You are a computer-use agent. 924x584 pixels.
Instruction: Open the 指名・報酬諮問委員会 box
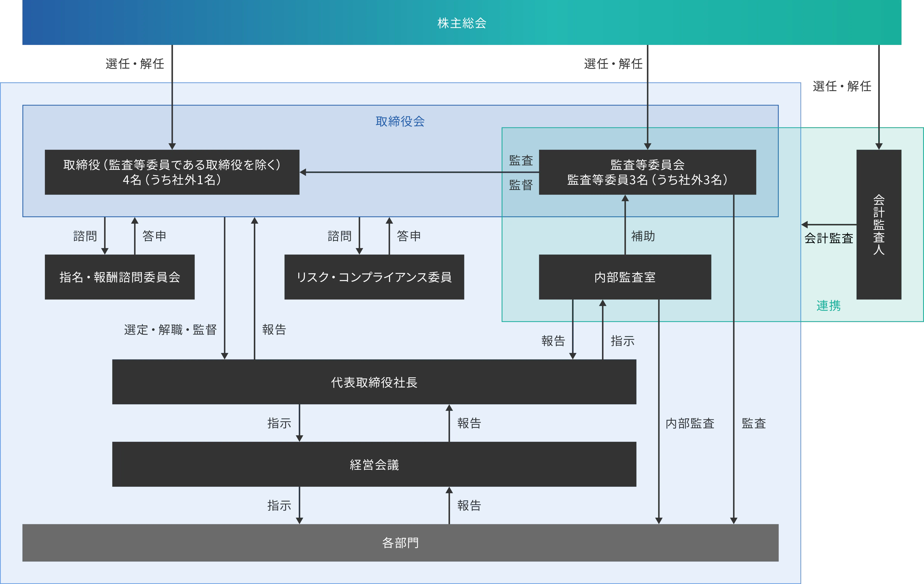(120, 276)
